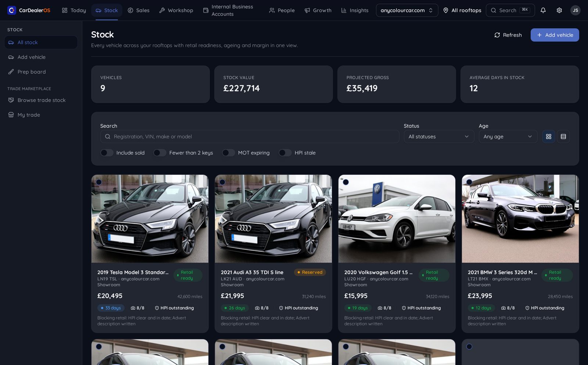Viewport: 588px width, 365px height.
Task: Enable Fewer than 2 keys filter
Action: pyautogui.click(x=160, y=153)
